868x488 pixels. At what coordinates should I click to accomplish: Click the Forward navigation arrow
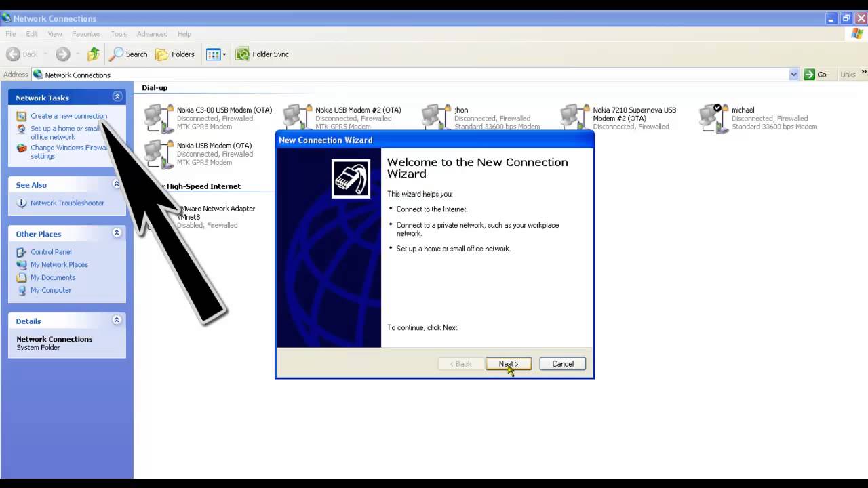63,54
